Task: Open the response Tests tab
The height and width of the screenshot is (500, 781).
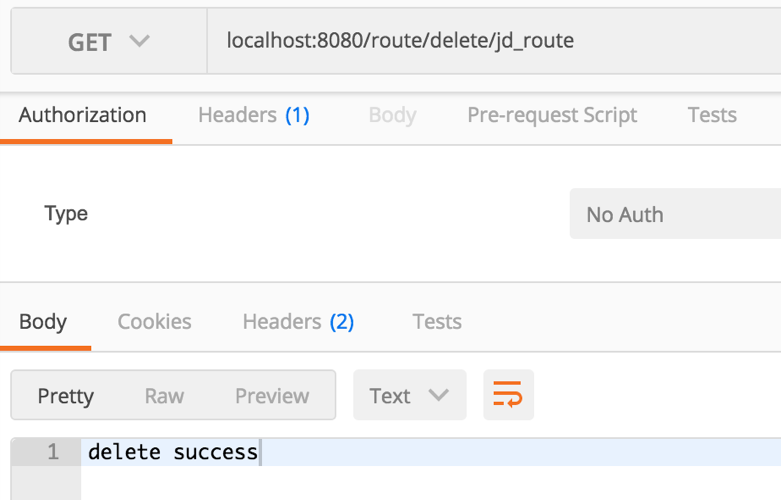Action: coord(437,322)
